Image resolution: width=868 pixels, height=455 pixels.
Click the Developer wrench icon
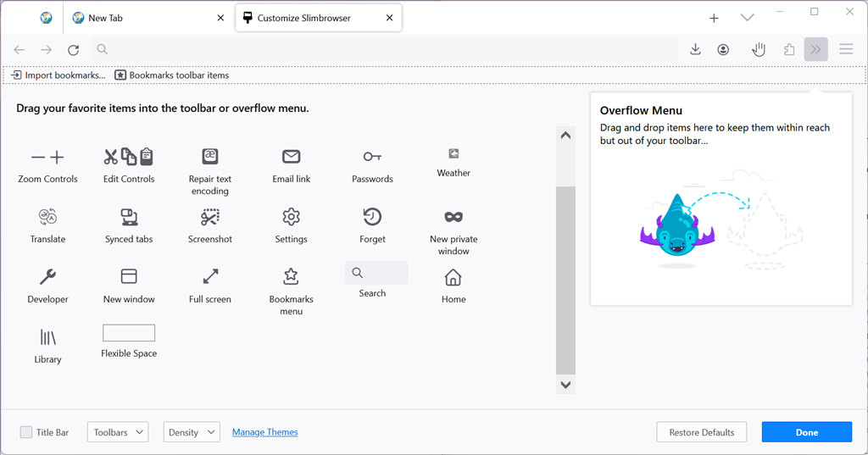[x=47, y=277]
